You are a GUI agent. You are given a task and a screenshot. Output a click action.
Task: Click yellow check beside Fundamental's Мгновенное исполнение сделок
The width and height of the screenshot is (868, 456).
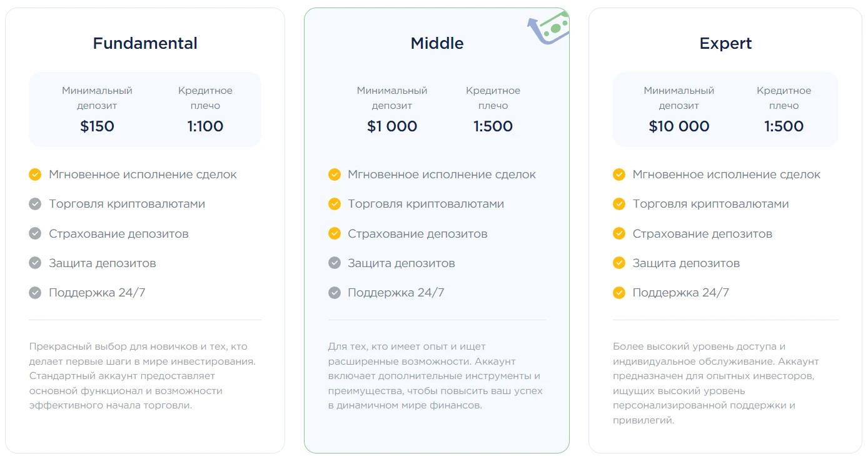pyautogui.click(x=35, y=175)
